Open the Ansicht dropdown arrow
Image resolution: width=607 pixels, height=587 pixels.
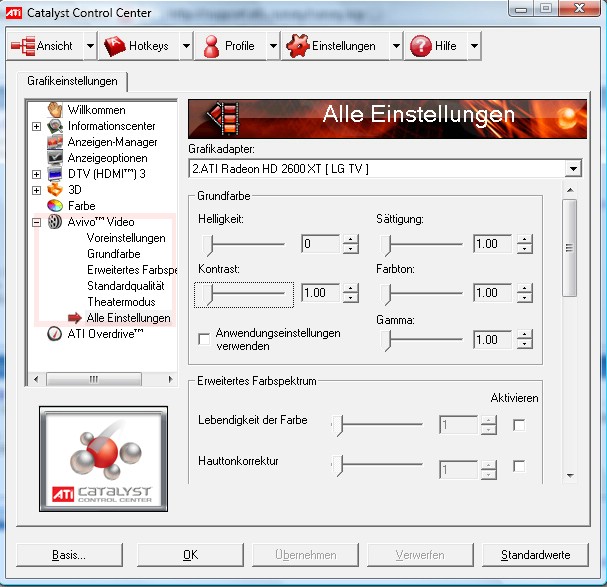pyautogui.click(x=90, y=46)
